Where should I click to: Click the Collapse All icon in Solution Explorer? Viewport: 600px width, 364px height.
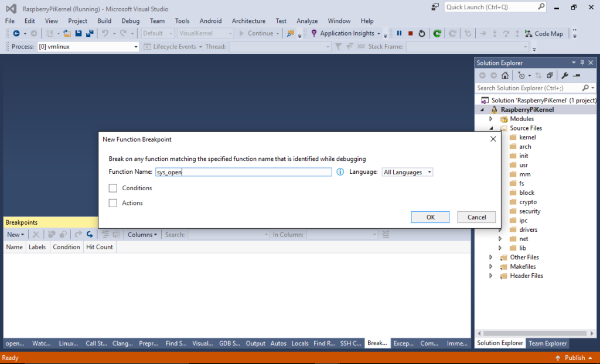(550, 75)
